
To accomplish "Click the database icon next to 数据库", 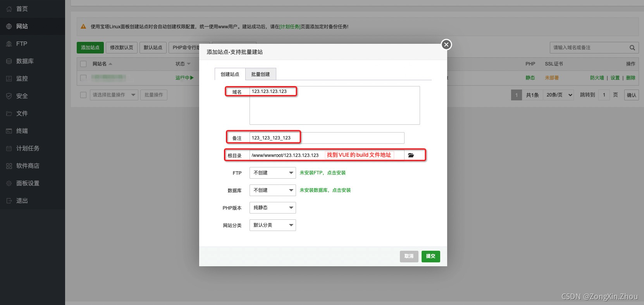I will click(x=9, y=61).
